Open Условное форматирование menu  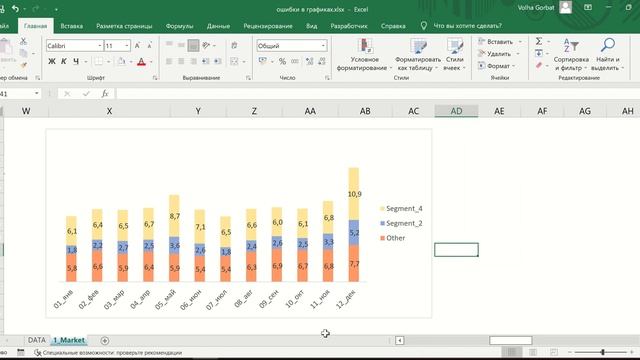(x=364, y=55)
